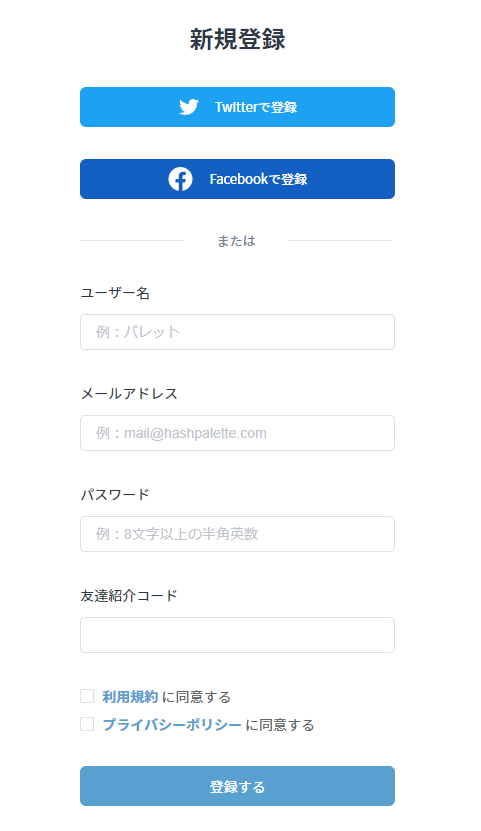Image resolution: width=481 pixels, height=831 pixels.
Task: Click に同意する text beside 利用規約
Action: point(196,697)
